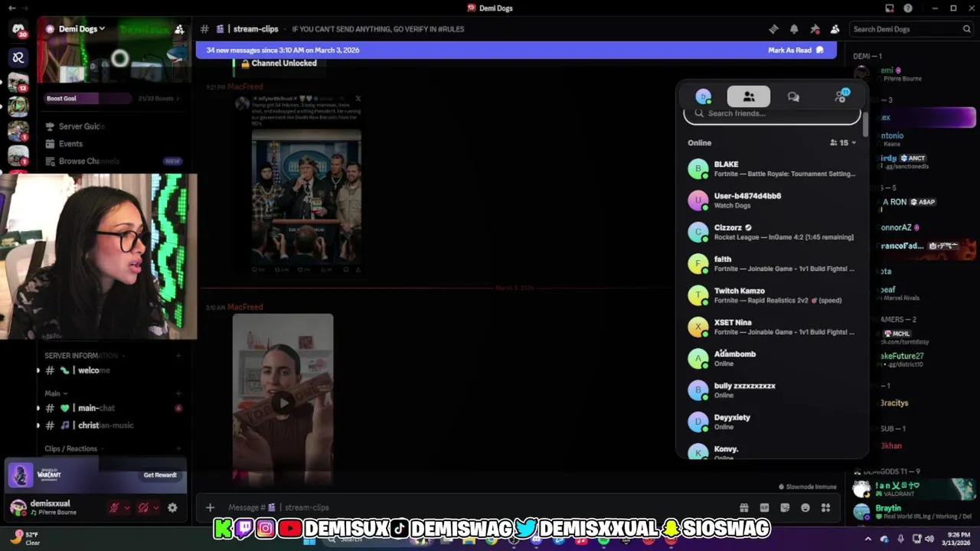Select friend Deyyxiety
The width and height of the screenshot is (980, 551).
pyautogui.click(x=772, y=422)
